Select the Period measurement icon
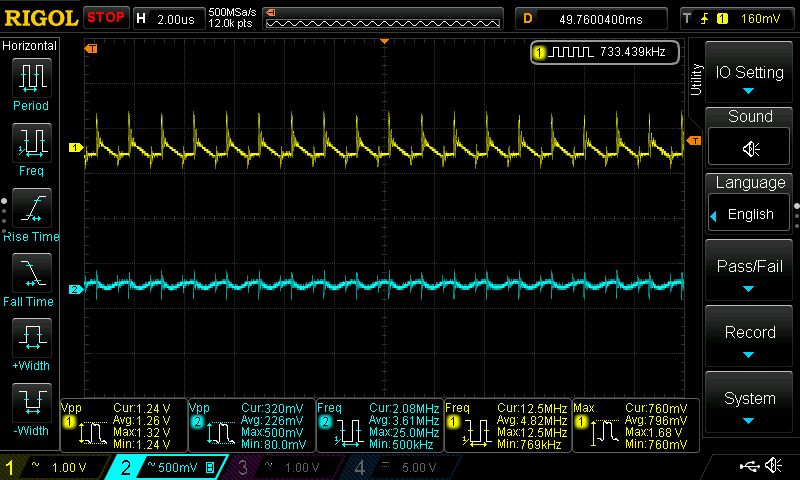The image size is (800, 480). [x=32, y=78]
